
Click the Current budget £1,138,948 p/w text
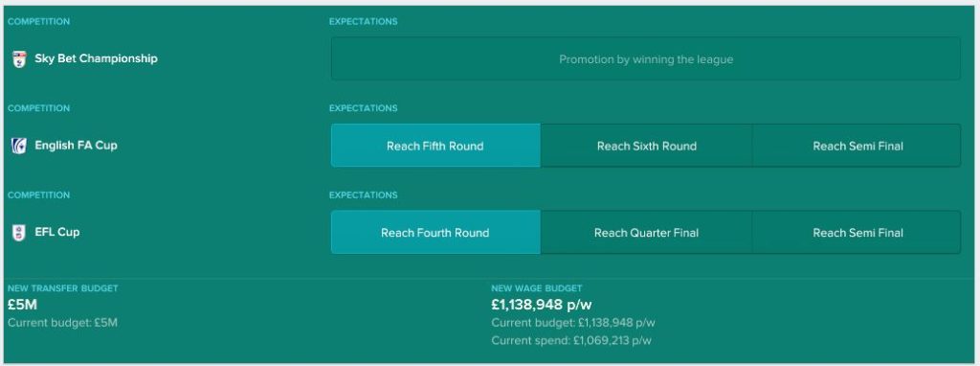(573, 323)
